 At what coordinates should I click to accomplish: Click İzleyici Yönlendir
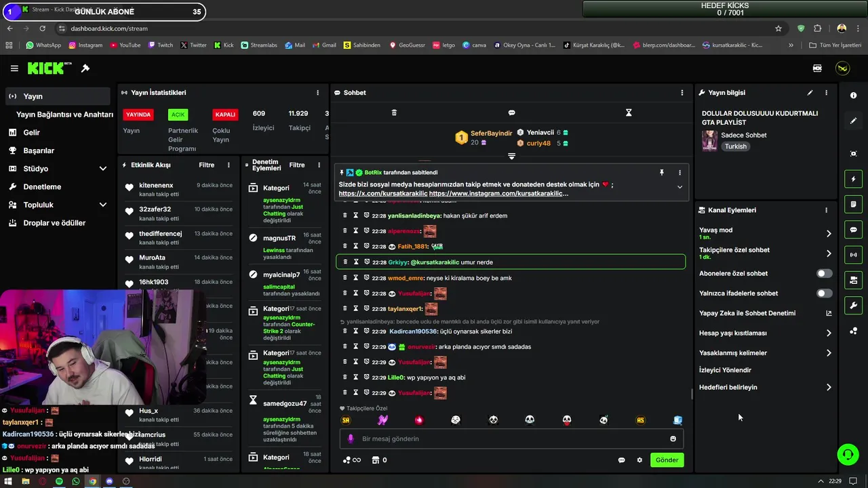click(725, 370)
